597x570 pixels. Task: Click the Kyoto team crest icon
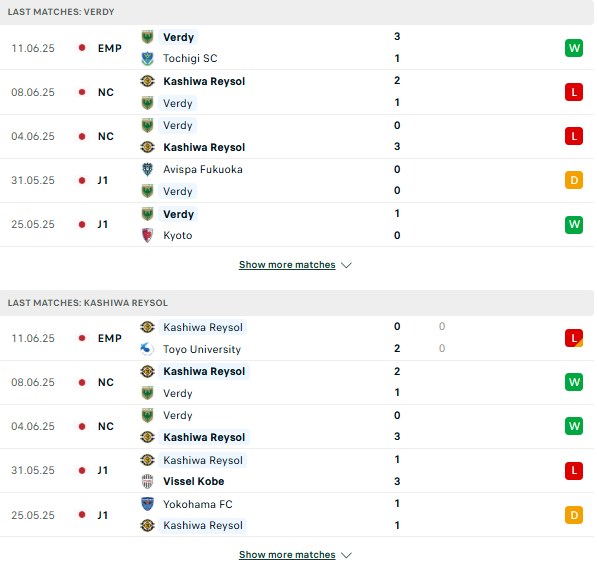(147, 235)
